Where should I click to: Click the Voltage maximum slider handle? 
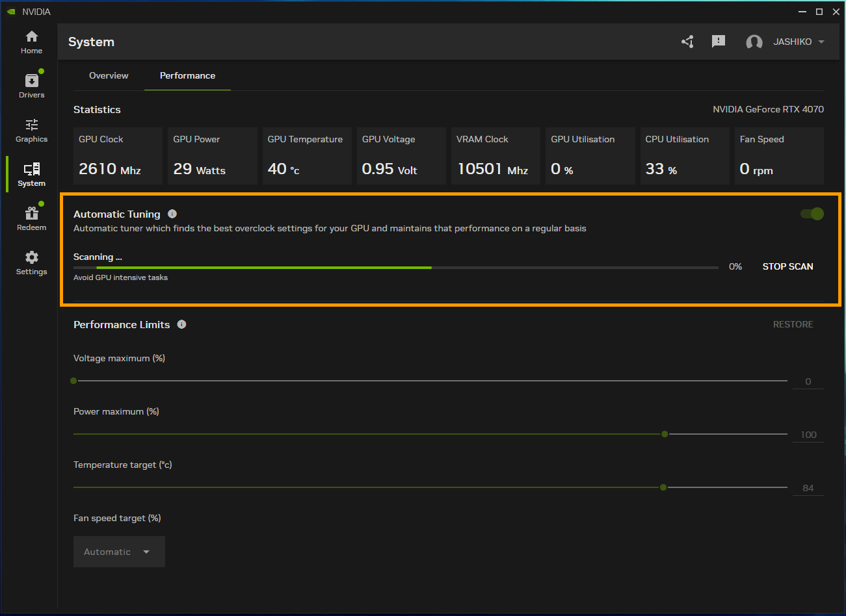coord(73,381)
